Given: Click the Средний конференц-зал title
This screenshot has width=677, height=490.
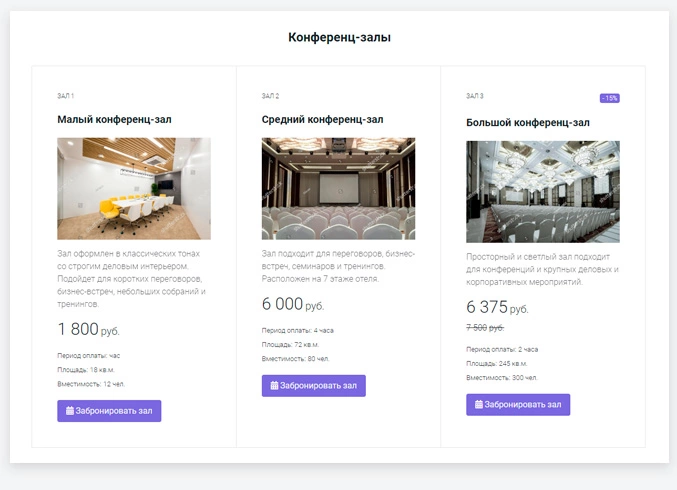Looking at the screenshot, I should pos(323,120).
